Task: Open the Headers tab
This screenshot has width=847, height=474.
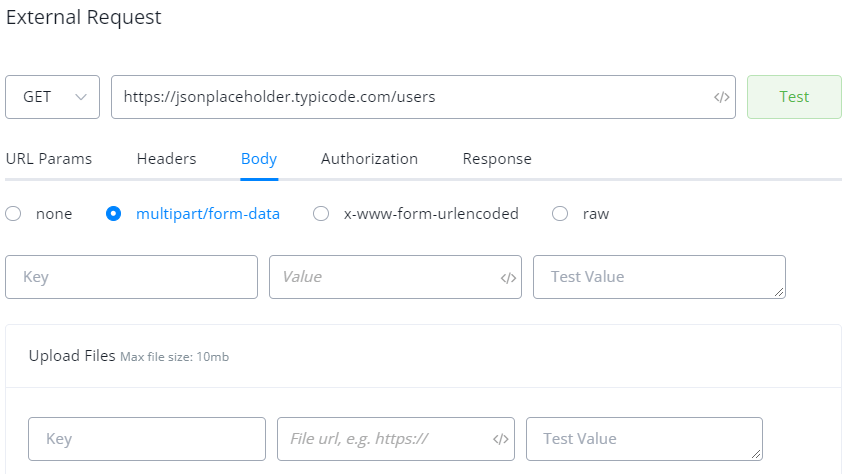Action: [x=166, y=159]
